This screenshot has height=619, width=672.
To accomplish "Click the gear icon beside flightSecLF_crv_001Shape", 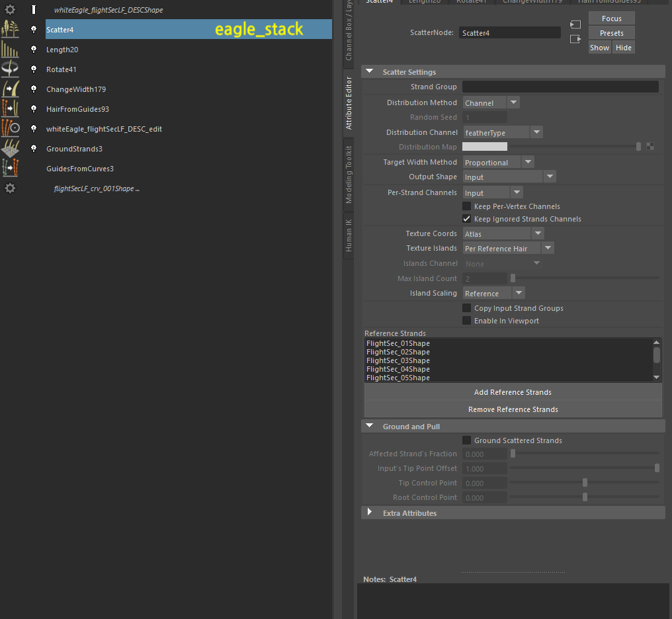I will (11, 188).
